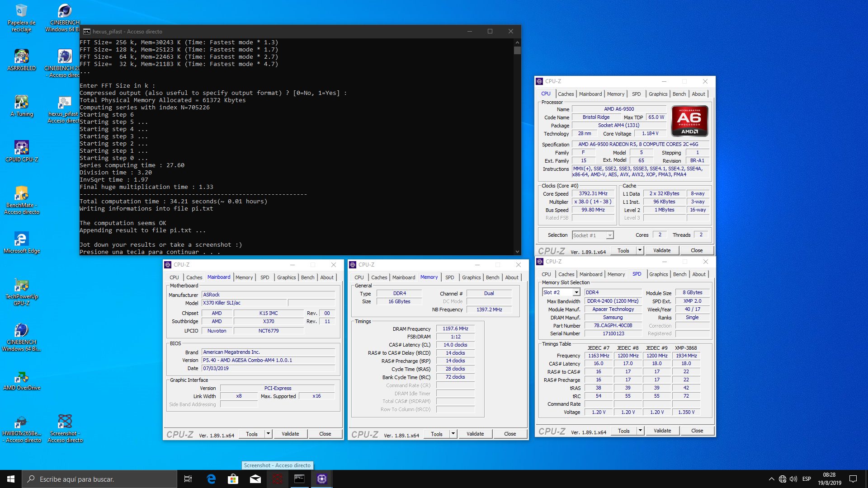Open the ESP language indicator
The image size is (868, 488).
click(807, 479)
